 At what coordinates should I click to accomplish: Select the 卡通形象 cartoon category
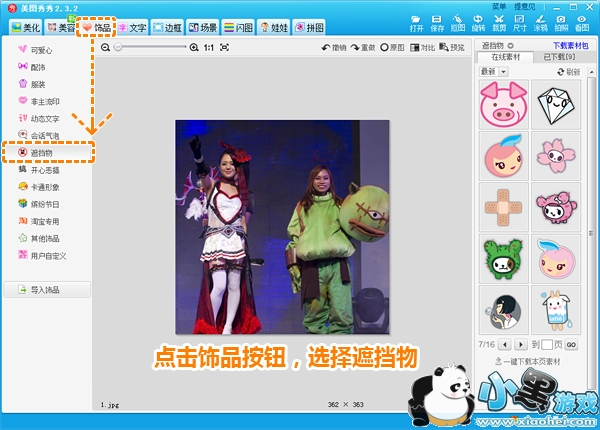click(39, 187)
